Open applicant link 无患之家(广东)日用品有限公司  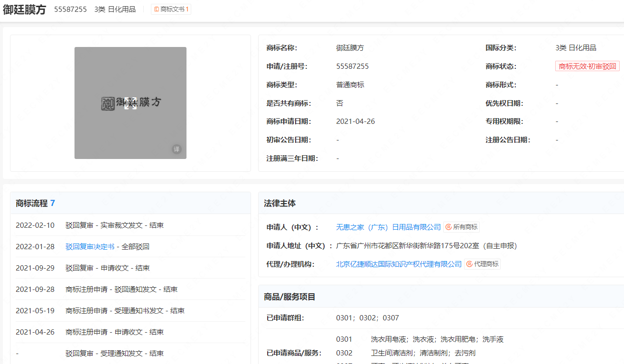click(389, 227)
